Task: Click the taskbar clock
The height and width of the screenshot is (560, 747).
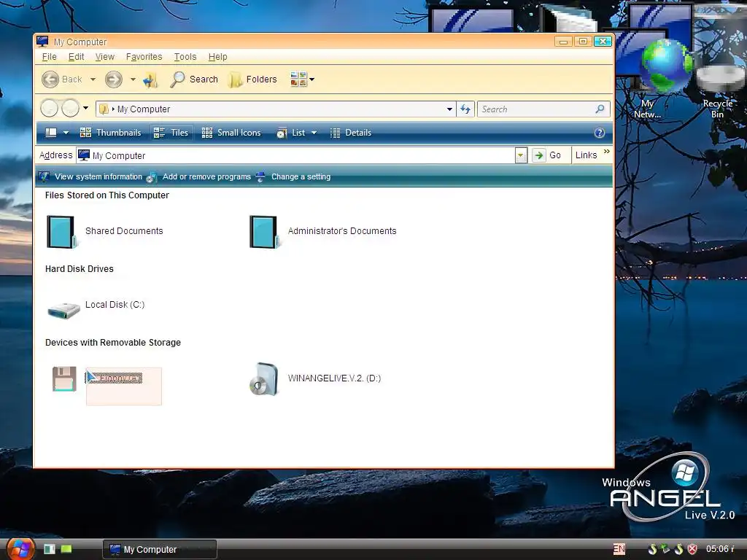Action: [x=720, y=549]
